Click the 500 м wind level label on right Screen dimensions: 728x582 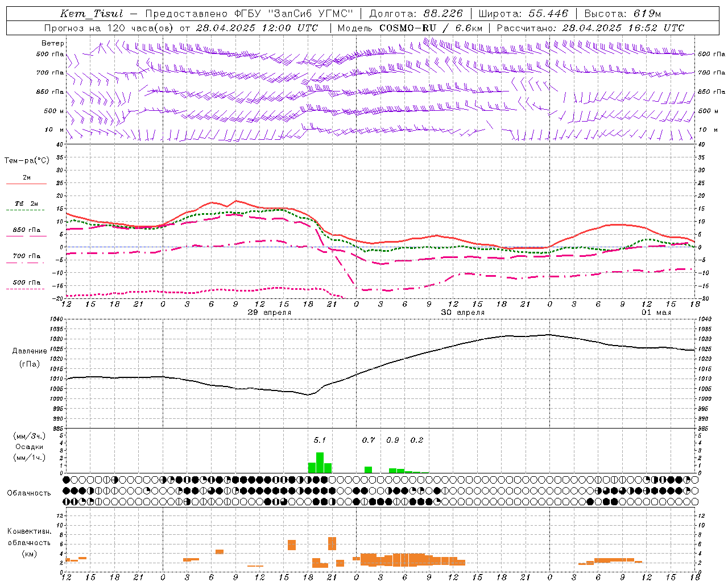tap(708, 111)
